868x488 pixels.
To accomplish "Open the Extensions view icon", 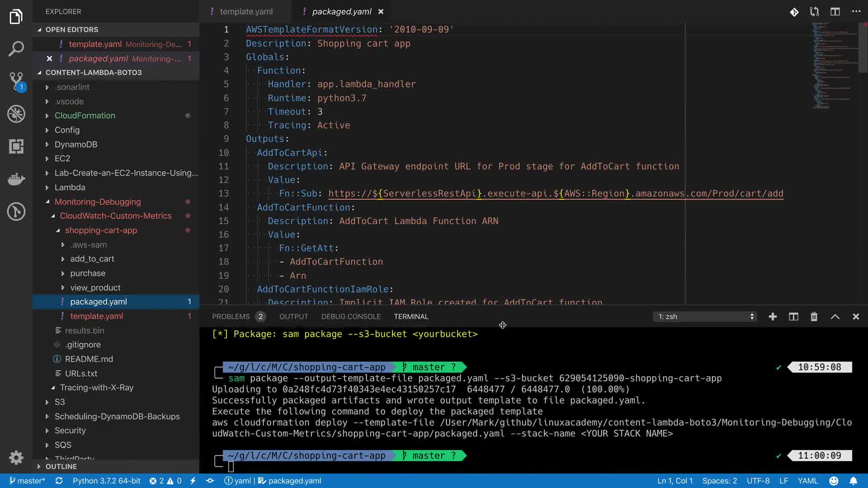I will point(16,146).
